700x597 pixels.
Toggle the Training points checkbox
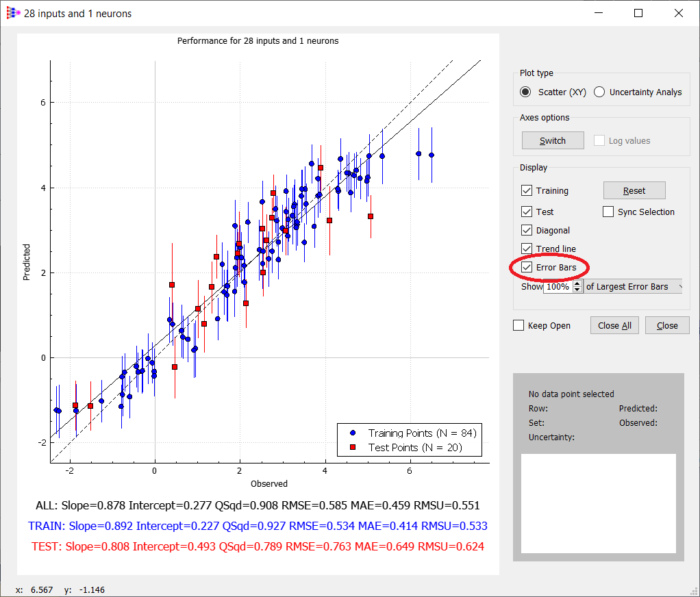[527, 190]
